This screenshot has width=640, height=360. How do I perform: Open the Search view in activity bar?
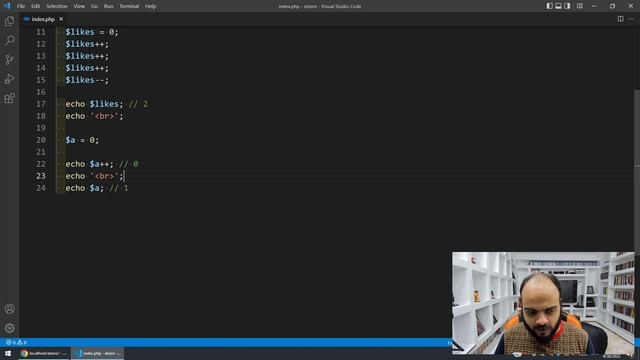(9, 40)
